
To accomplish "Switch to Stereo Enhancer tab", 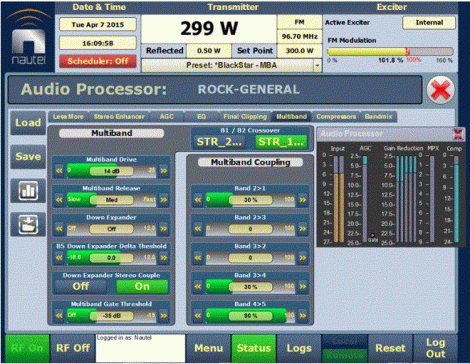I will (119, 117).
